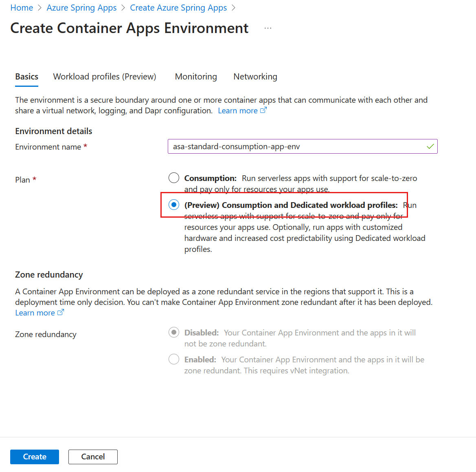Screen dimensions: 476x472
Task: Switch to the Basics tab
Action: pyautogui.click(x=27, y=77)
